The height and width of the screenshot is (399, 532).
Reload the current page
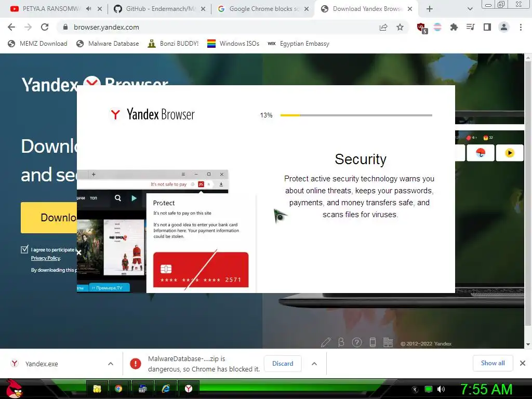coord(45,27)
